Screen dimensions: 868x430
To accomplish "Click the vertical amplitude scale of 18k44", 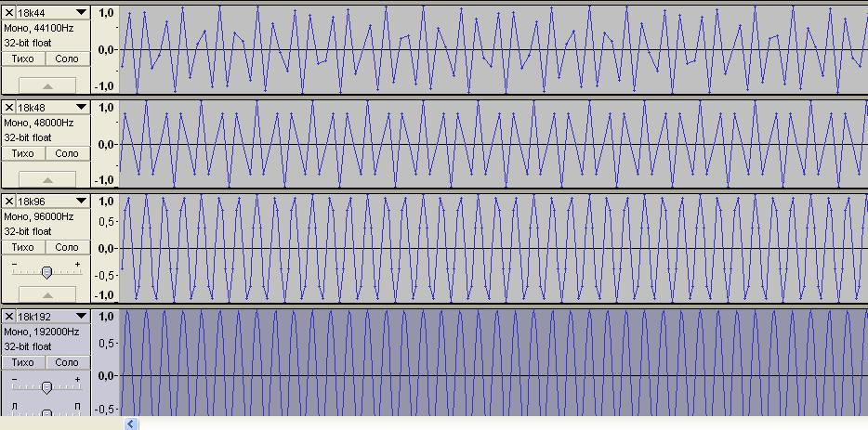I will 105,49.
